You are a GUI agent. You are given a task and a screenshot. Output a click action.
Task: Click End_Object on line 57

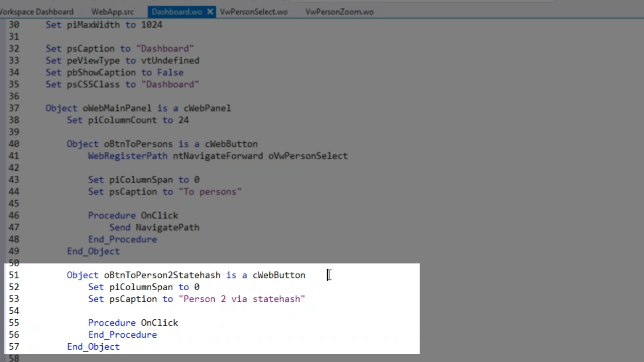[x=93, y=347]
